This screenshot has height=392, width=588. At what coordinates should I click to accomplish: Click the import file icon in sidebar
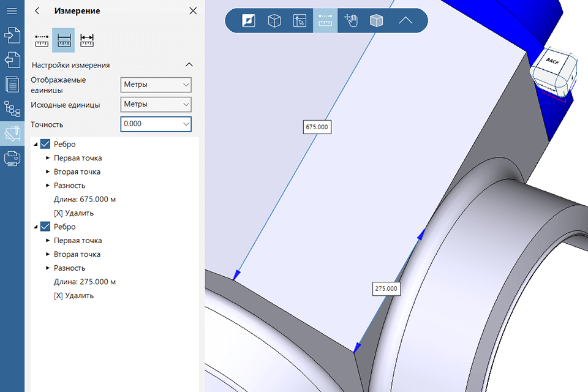(12, 36)
